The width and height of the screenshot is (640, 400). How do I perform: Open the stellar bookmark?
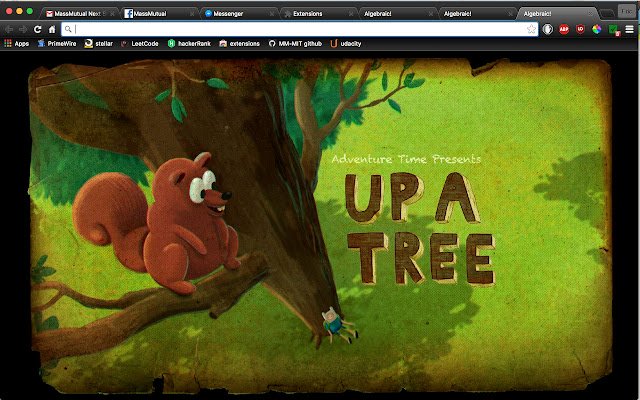coord(98,44)
